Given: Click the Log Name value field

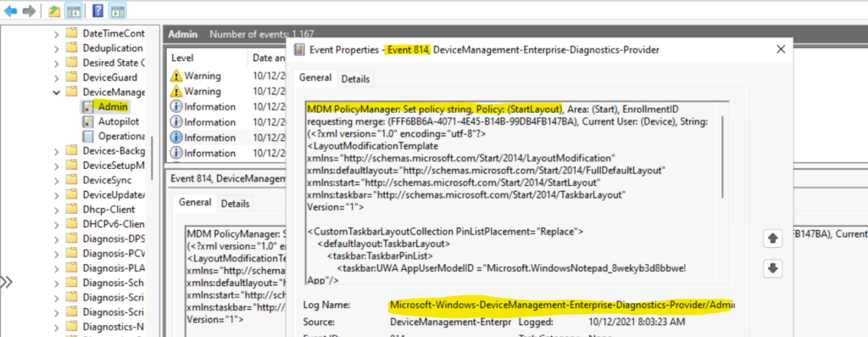Looking at the screenshot, I should pos(561,305).
